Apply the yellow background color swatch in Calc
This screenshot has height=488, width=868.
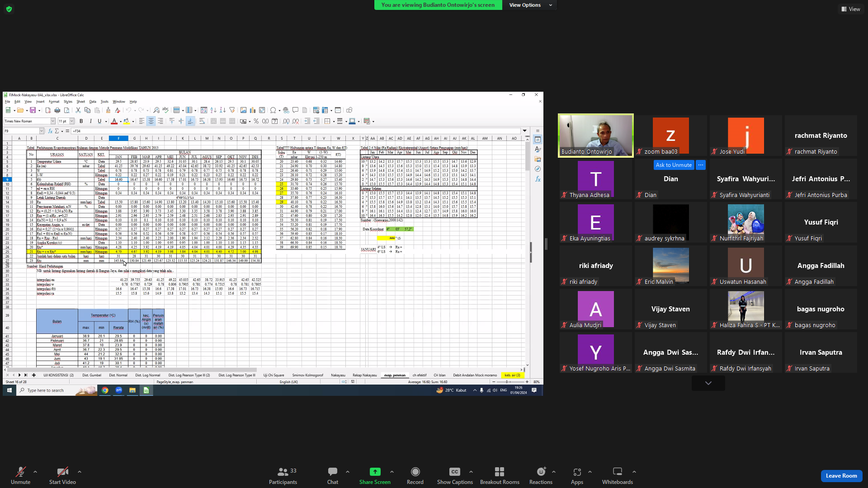click(127, 121)
